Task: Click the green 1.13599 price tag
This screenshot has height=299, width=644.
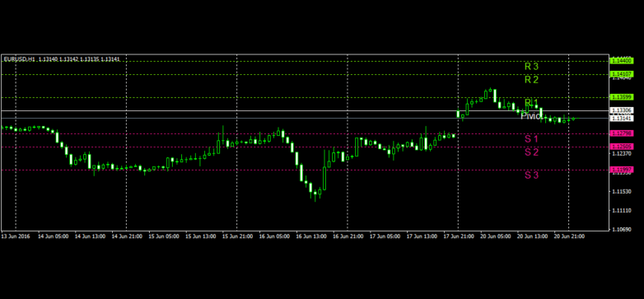Action: coord(623,97)
